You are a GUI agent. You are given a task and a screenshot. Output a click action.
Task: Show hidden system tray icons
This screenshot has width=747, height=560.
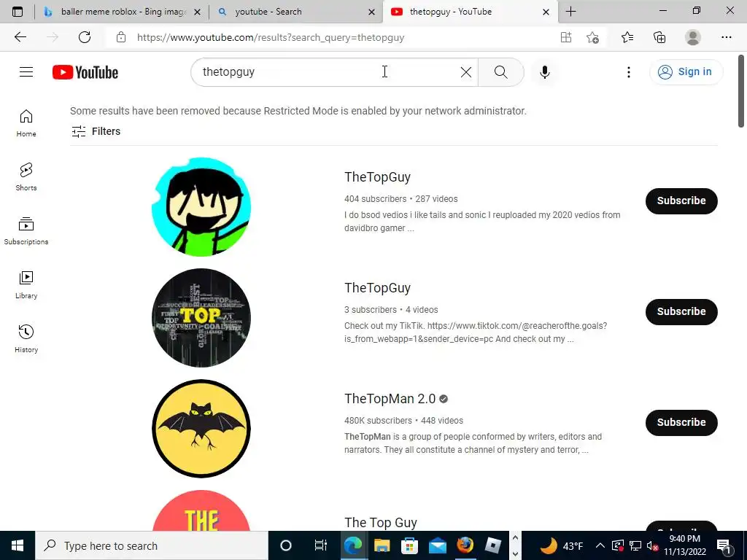pos(600,545)
